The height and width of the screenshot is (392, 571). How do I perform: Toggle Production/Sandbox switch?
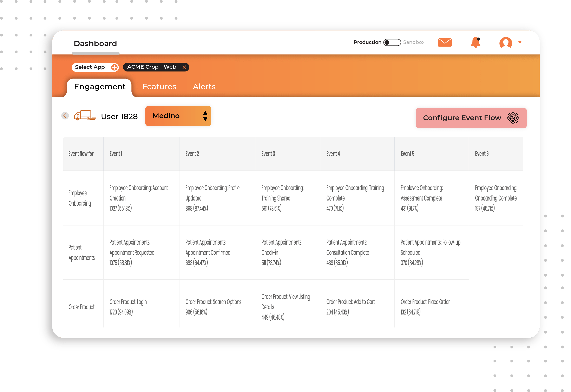pos(392,42)
